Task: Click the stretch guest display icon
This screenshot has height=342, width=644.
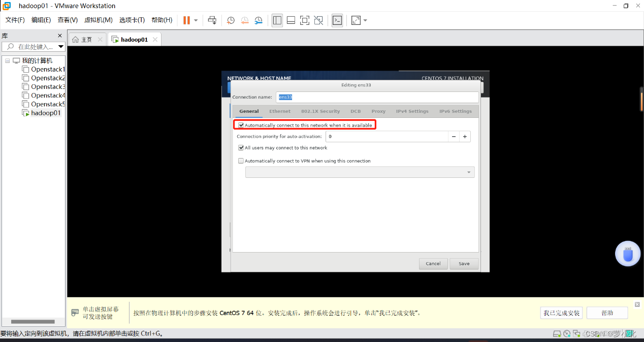Action: (x=356, y=20)
